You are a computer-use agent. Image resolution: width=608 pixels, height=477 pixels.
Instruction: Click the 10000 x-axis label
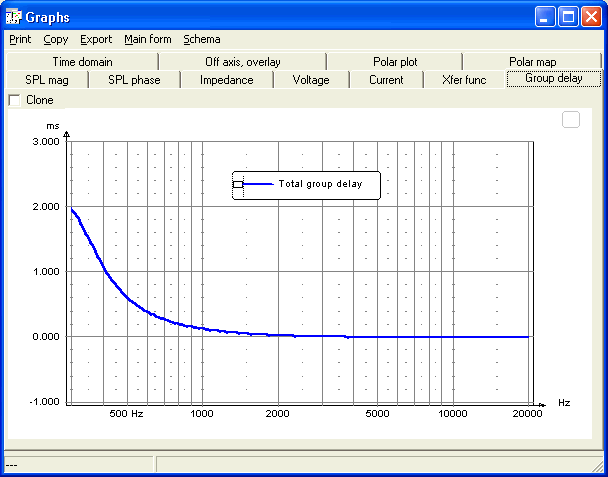(x=453, y=414)
